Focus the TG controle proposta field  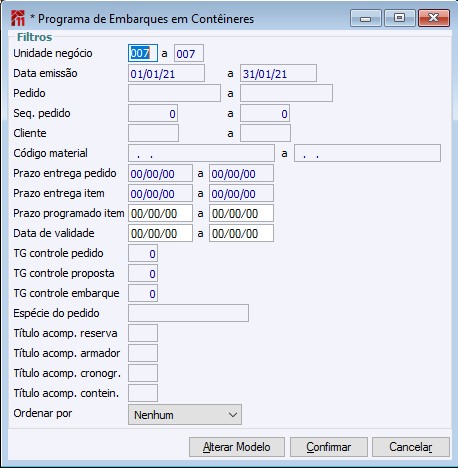pyautogui.click(x=143, y=273)
